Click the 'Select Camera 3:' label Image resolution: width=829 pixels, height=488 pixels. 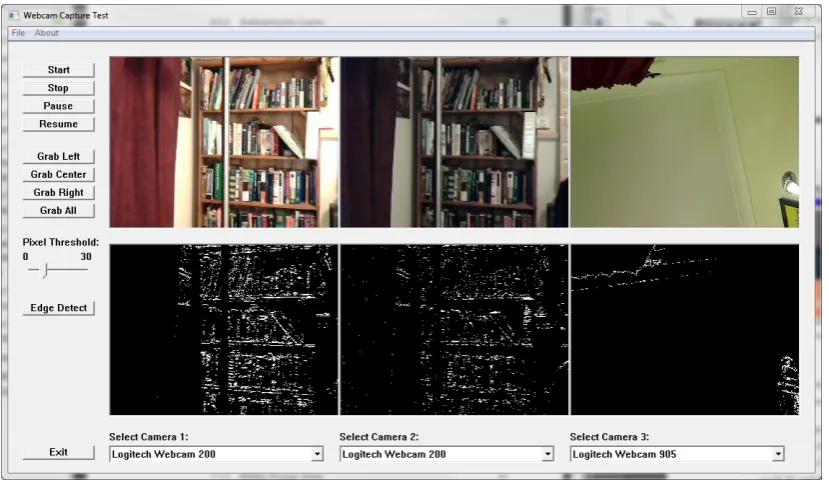click(x=610, y=437)
